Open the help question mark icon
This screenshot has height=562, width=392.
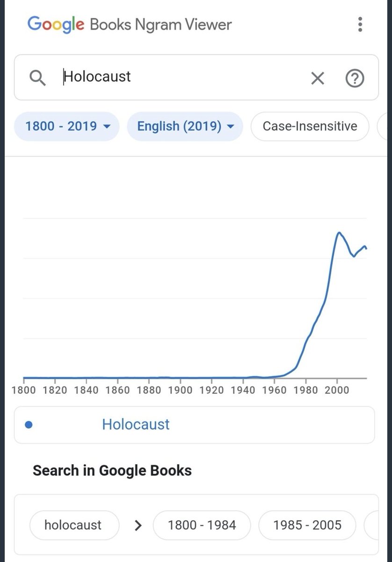[355, 78]
